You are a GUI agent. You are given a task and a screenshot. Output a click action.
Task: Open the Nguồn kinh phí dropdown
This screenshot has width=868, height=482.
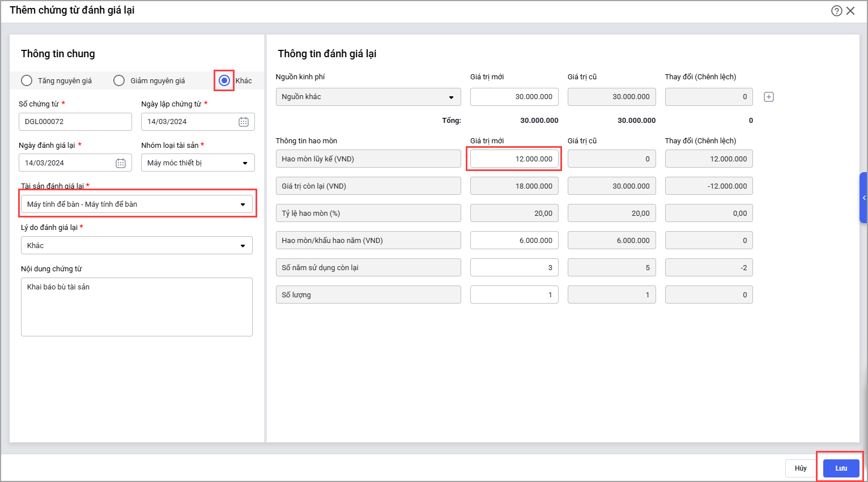pos(368,97)
